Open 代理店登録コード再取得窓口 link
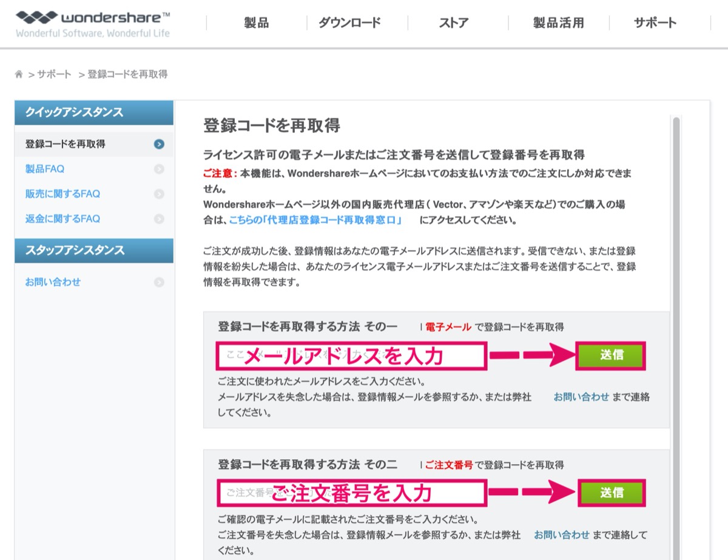This screenshot has height=560, width=728. [315, 220]
